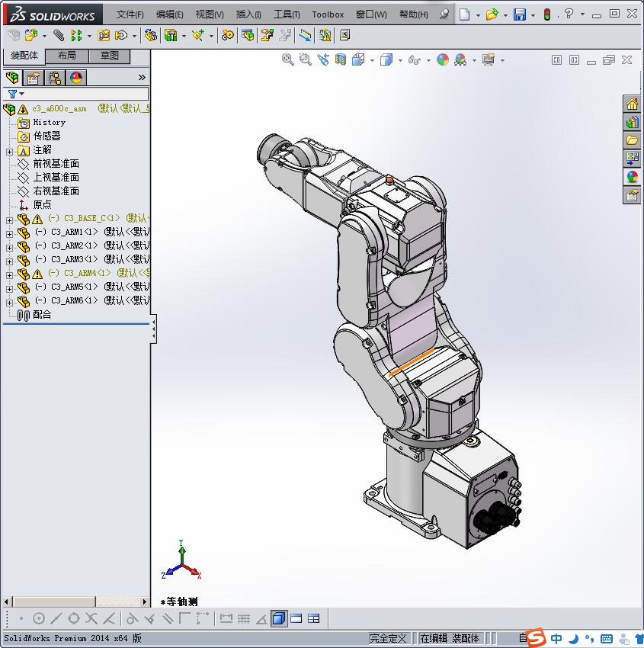
Task: Toggle the shaded 3D cube button in bottom toolbar
Action: [x=279, y=618]
